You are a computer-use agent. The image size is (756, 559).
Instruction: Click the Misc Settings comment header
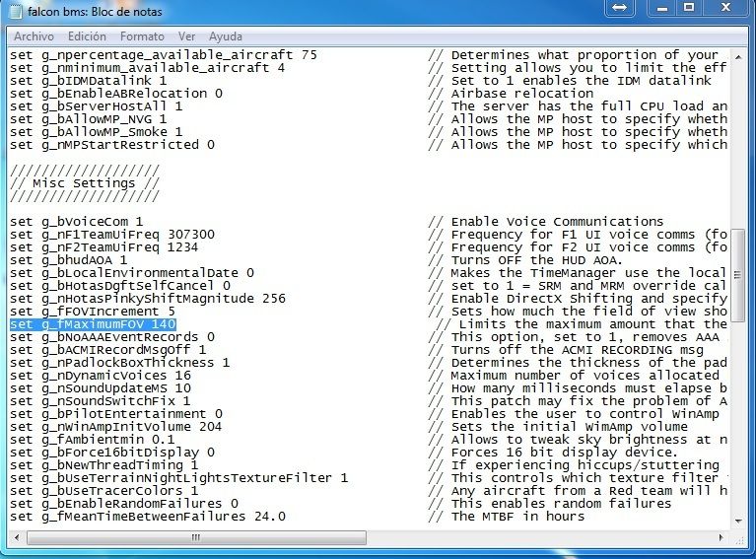(85, 183)
